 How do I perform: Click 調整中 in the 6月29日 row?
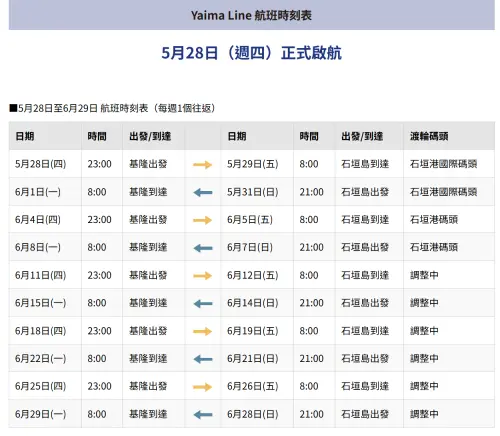(424, 414)
